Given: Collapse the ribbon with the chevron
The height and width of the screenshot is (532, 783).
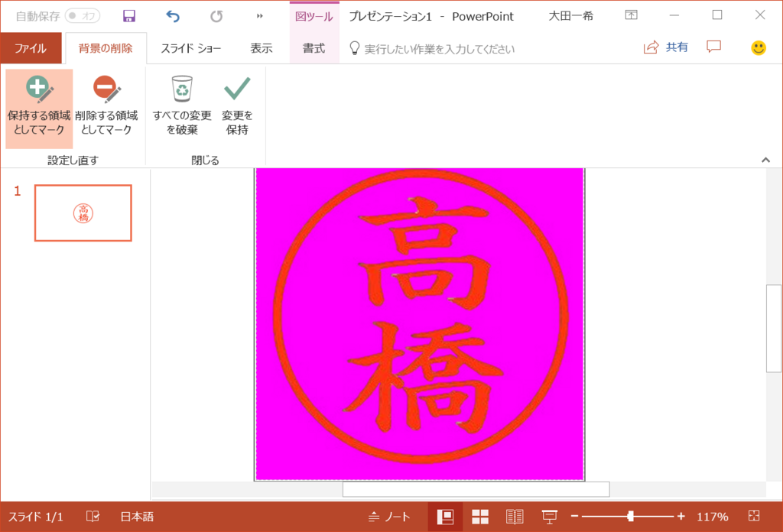Looking at the screenshot, I should pyautogui.click(x=764, y=160).
